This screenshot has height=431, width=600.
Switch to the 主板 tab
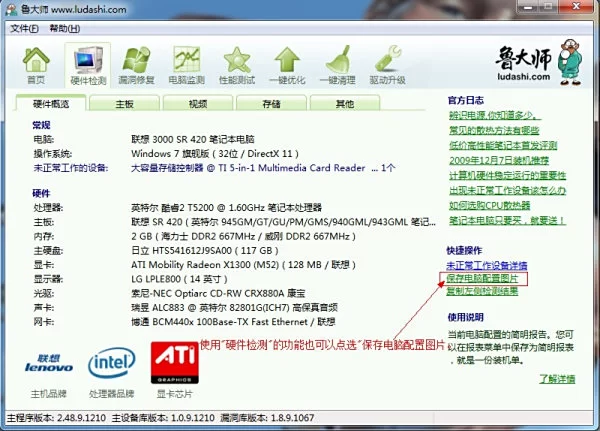pos(124,103)
